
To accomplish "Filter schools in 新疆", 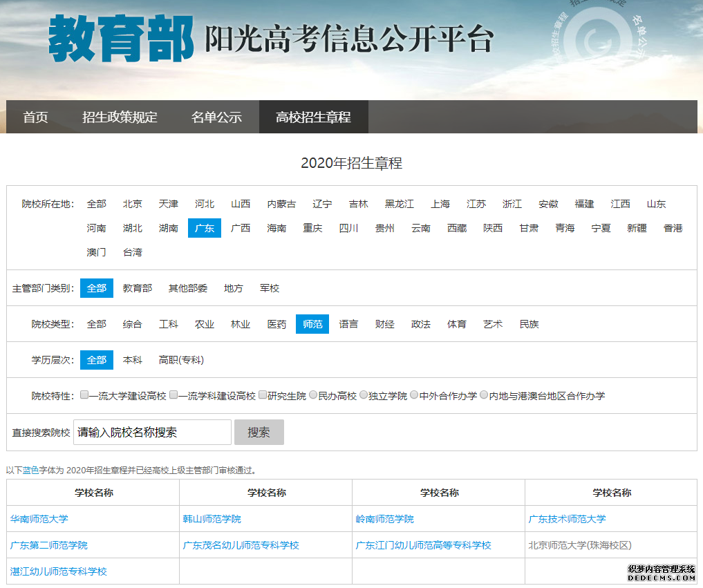I will [637, 228].
